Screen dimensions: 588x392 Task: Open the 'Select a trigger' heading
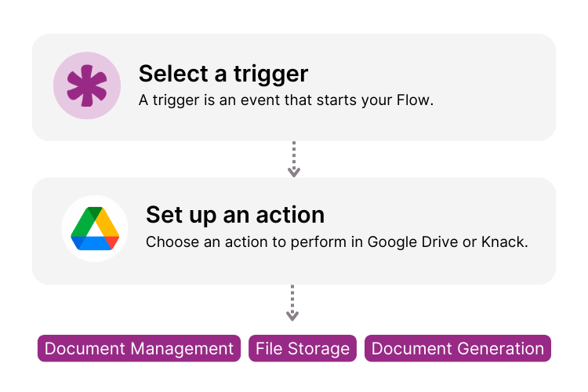pos(223,74)
